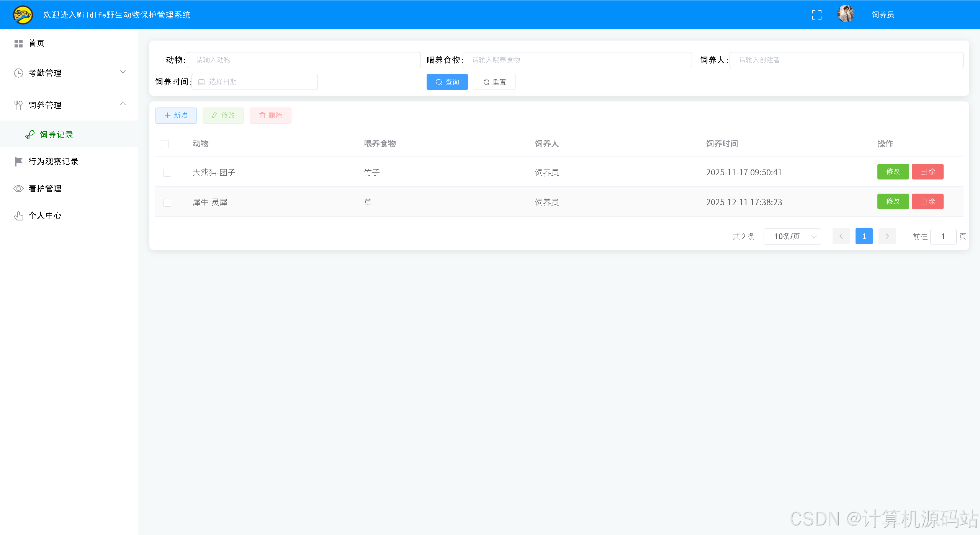Image resolution: width=980 pixels, height=535 pixels.
Task: Go to next page arrow
Action: click(x=887, y=237)
